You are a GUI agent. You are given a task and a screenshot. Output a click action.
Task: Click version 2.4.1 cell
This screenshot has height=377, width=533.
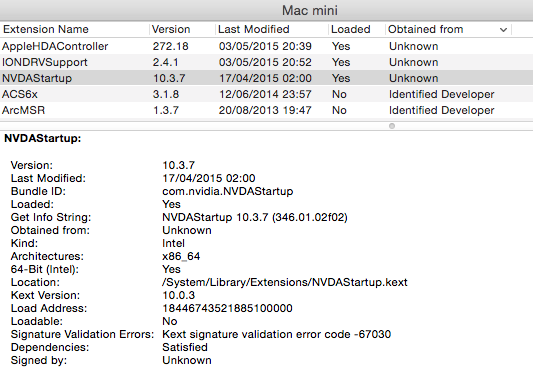[x=165, y=62]
